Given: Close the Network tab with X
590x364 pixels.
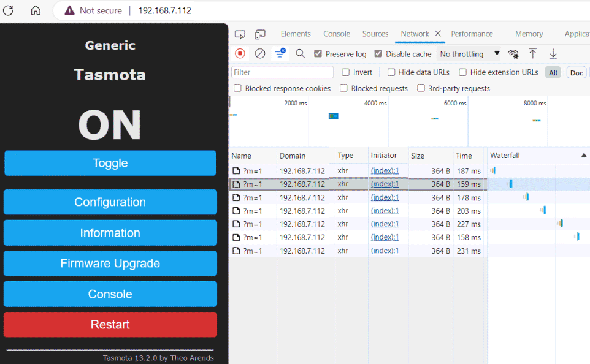Looking at the screenshot, I should point(438,34).
